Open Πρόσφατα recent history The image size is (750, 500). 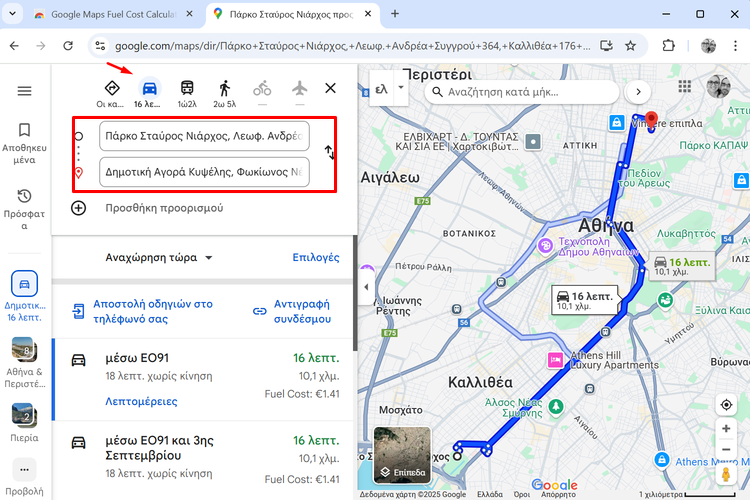click(x=24, y=210)
